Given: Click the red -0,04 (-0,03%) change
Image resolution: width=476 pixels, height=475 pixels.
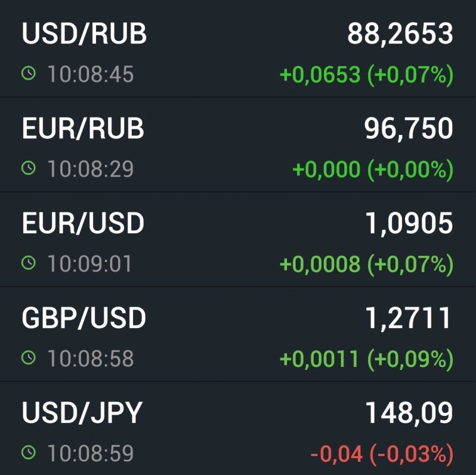Looking at the screenshot, I should pos(381,453).
